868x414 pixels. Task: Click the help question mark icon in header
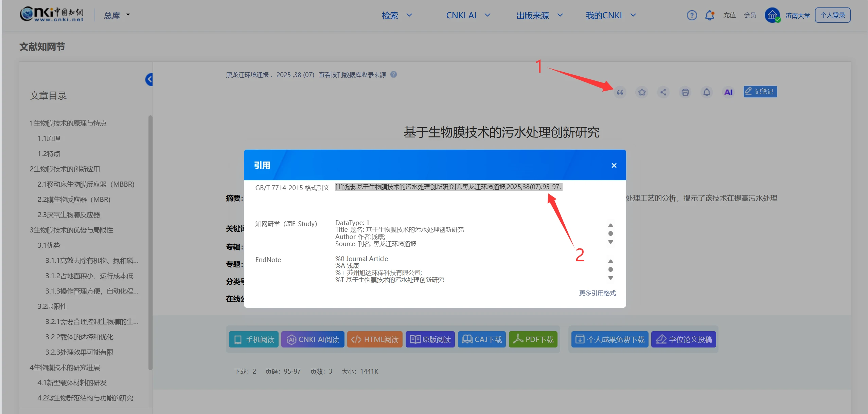click(692, 15)
